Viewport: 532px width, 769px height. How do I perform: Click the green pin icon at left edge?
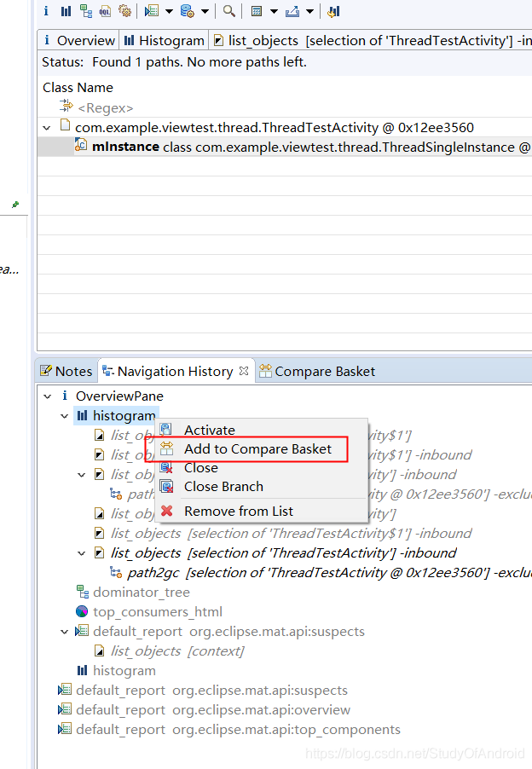coord(15,205)
